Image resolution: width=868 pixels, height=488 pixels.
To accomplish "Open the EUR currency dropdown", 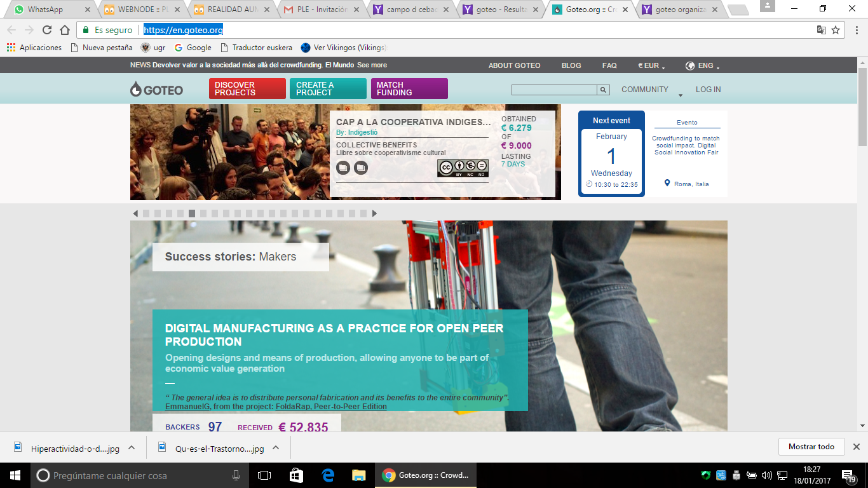I will click(x=651, y=65).
